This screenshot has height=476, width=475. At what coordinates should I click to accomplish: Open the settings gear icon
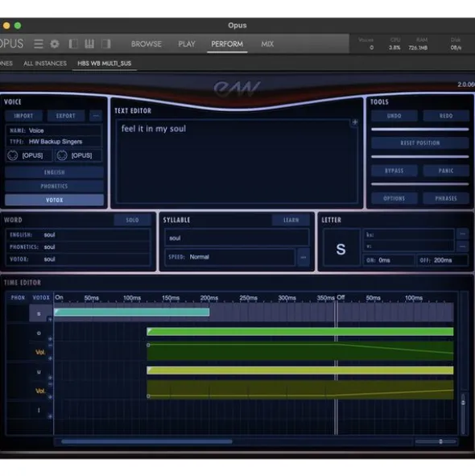55,44
